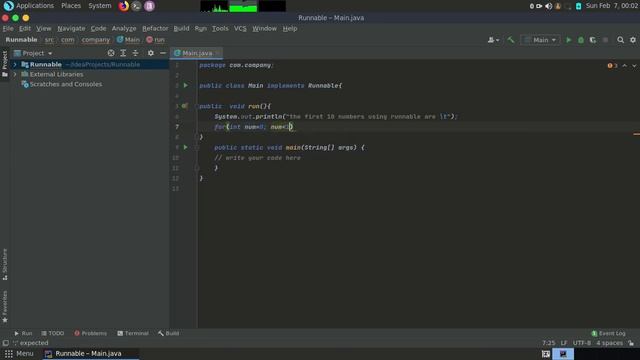Collapse all nodes in Project panel

[x=135, y=53]
